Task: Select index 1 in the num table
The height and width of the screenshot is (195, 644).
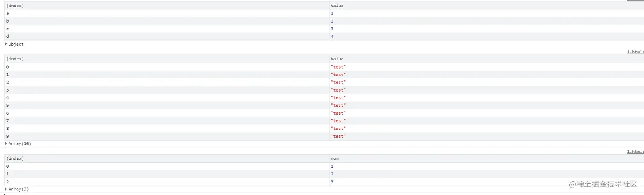Action: coord(7,174)
